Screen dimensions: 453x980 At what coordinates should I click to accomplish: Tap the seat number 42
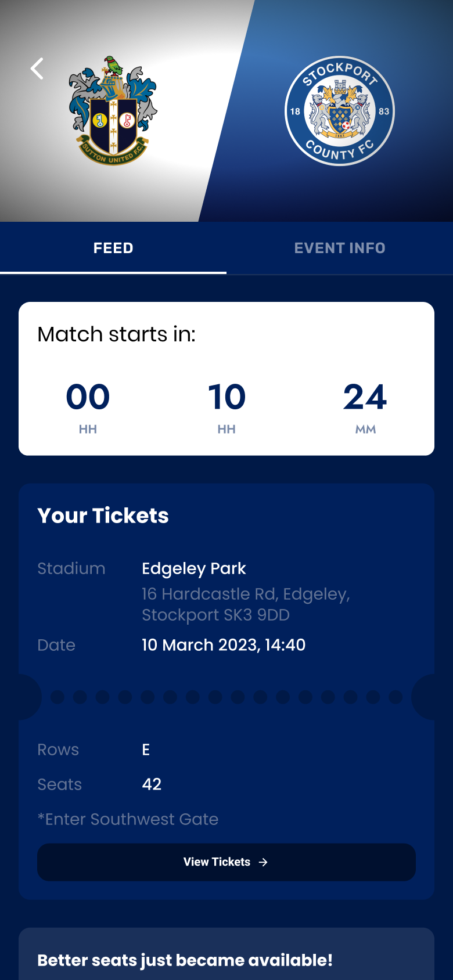pos(152,784)
